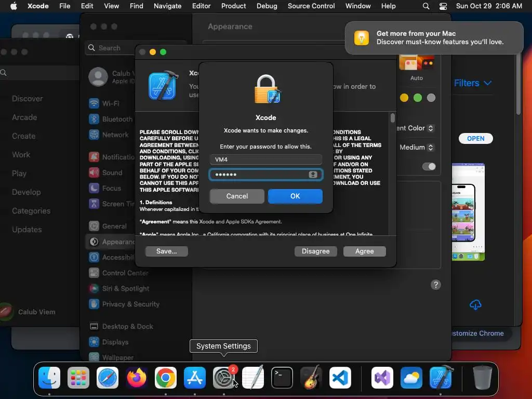Open GarageBand in the Dock

tap(311, 378)
